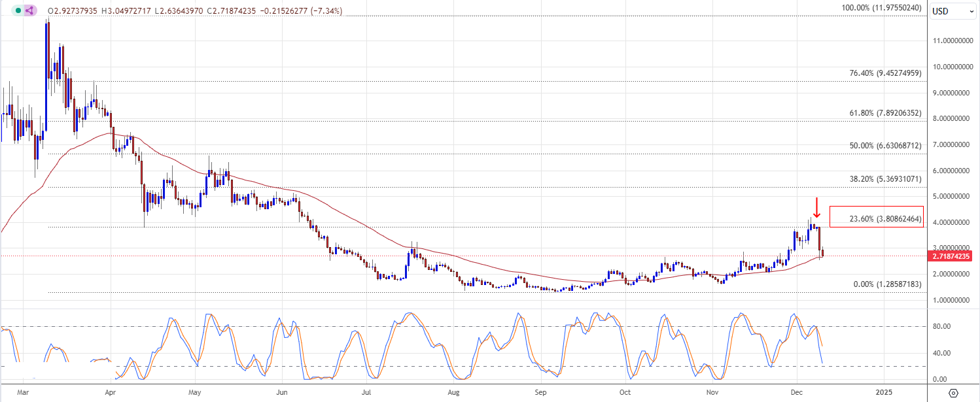Click the red current price label 2.71874235
Screen dimensions: 980x402
(x=953, y=256)
